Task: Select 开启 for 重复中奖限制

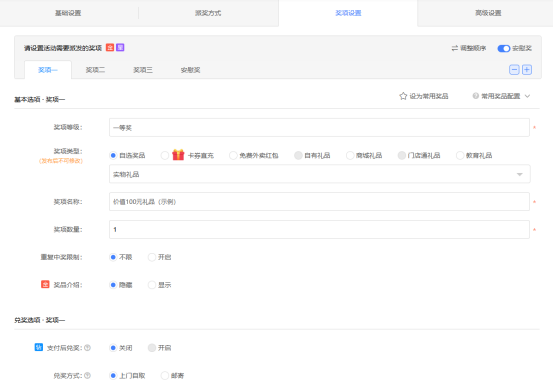Action: (x=152, y=257)
